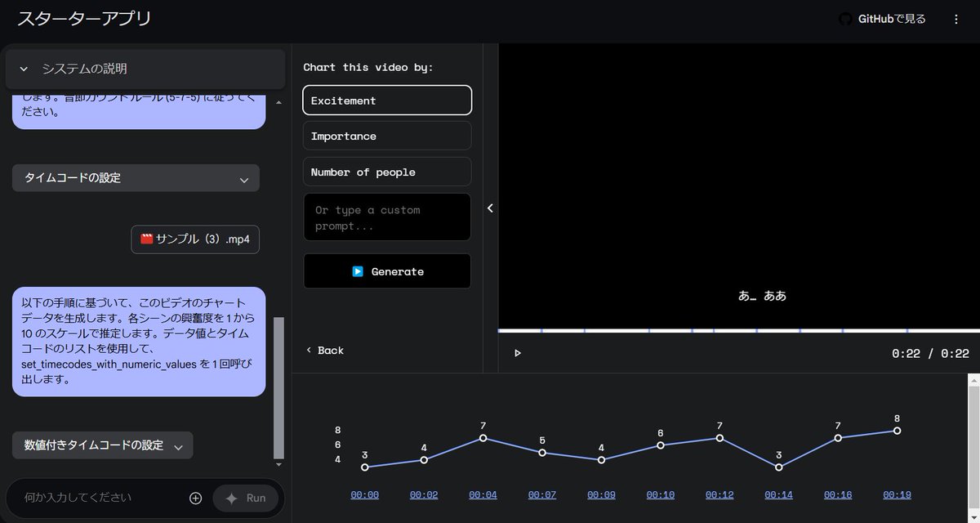Click the chart point valued 6 at 00:10
This screenshot has height=523, width=980.
coord(661,445)
